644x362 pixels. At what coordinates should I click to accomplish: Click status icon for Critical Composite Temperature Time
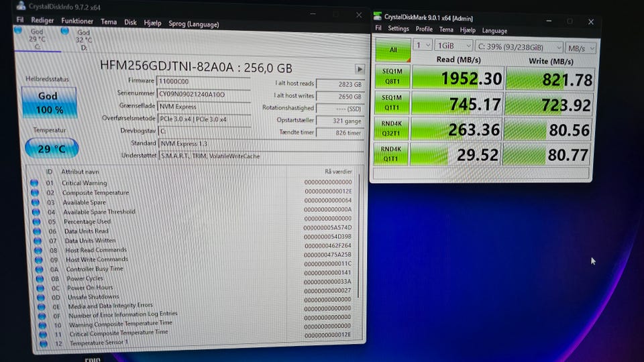[43, 335]
